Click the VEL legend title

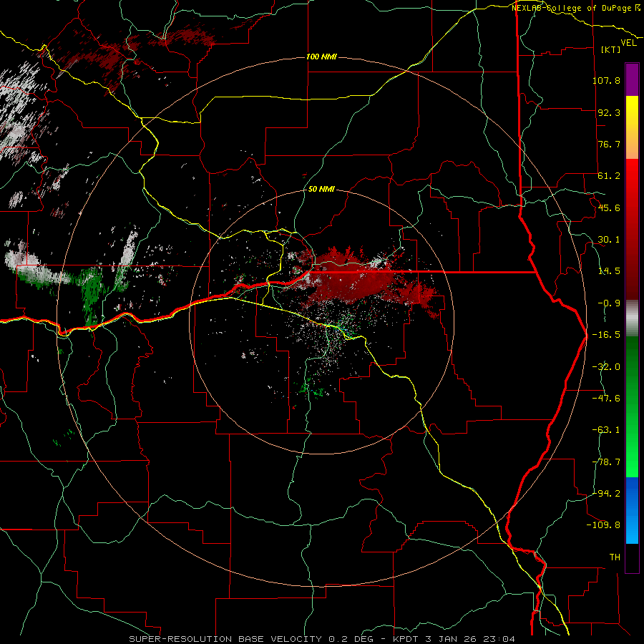pos(628,43)
